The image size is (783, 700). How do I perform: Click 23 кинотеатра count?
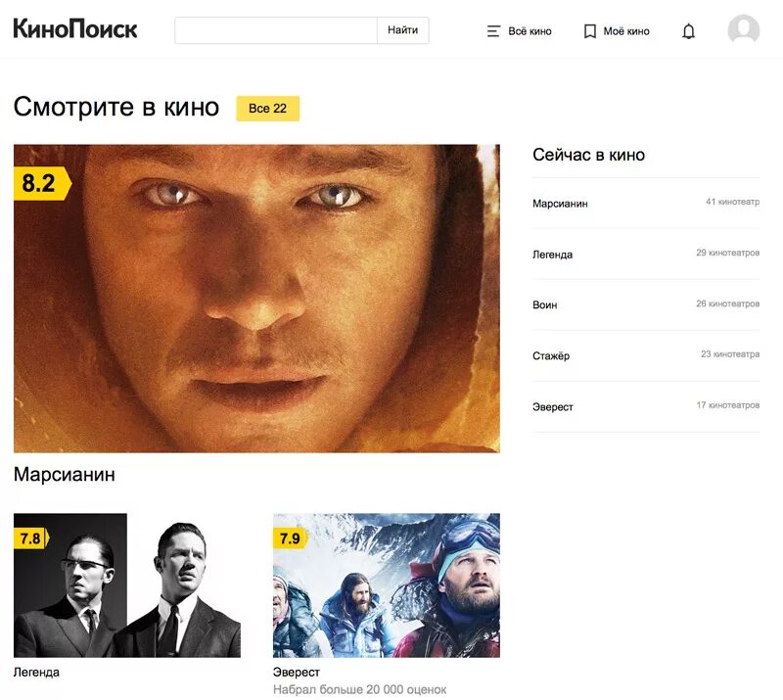[730, 354]
